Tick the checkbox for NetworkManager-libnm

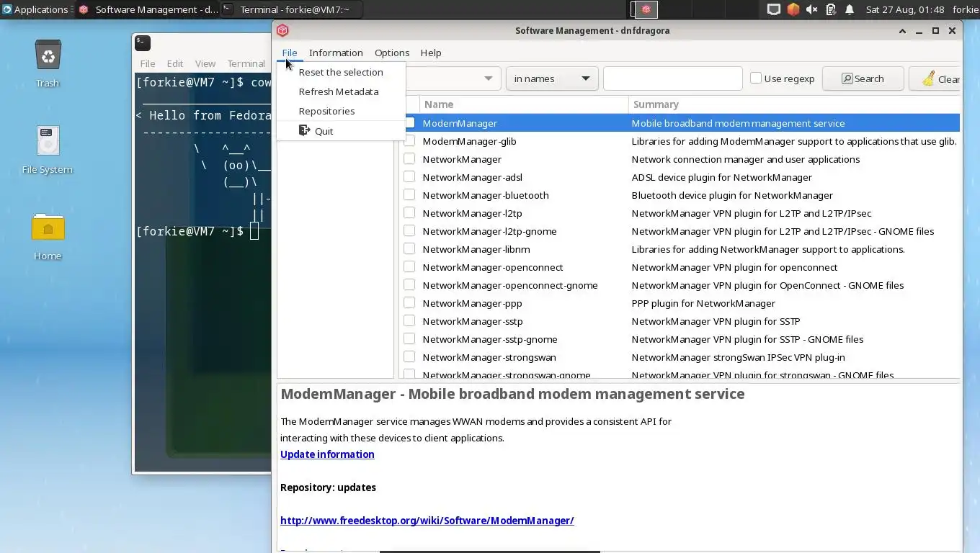pyautogui.click(x=409, y=248)
